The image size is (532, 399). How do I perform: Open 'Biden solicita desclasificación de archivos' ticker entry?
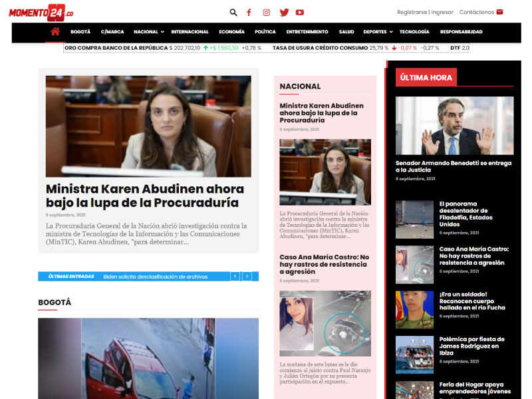(x=156, y=277)
